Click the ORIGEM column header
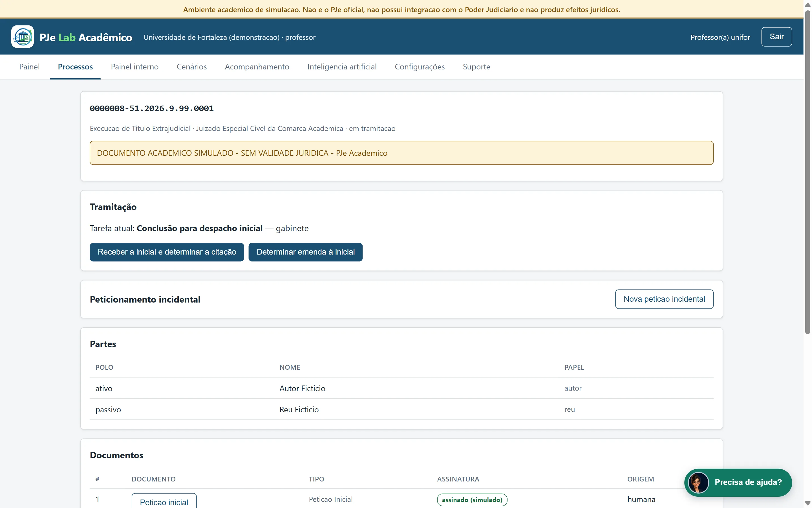The width and height of the screenshot is (812, 508). tap(641, 479)
